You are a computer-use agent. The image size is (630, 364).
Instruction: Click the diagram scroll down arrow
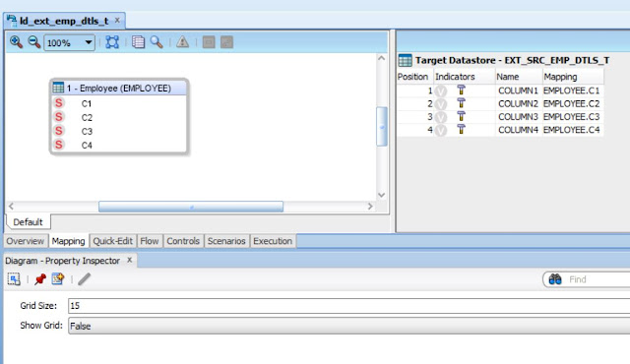[x=382, y=195]
